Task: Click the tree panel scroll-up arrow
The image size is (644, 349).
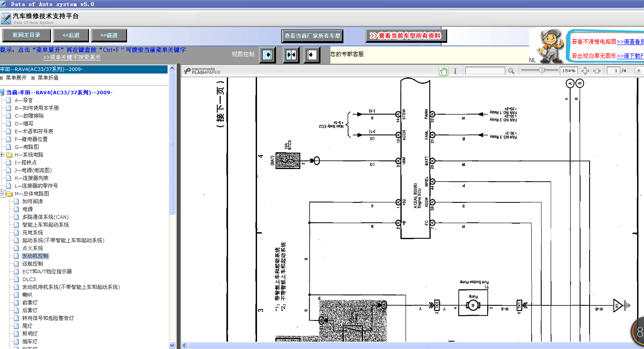Action: click(x=172, y=69)
